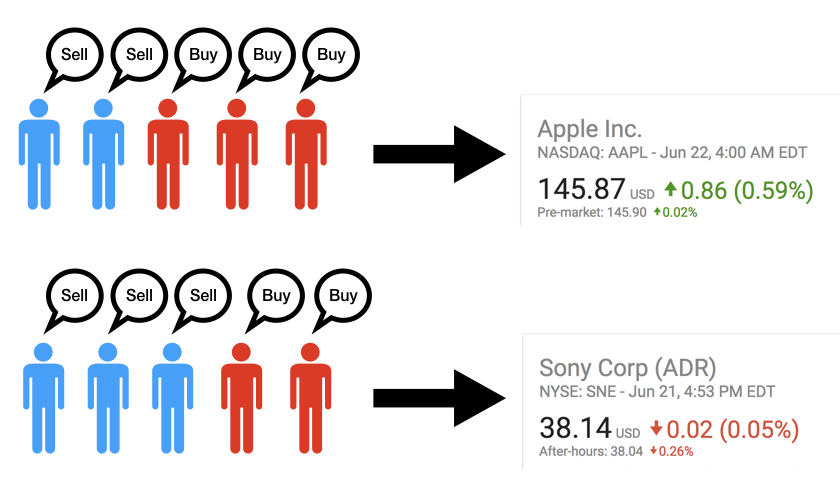Click the Apple Inc. stock title
This screenshot has width=840, height=494.
589,129
